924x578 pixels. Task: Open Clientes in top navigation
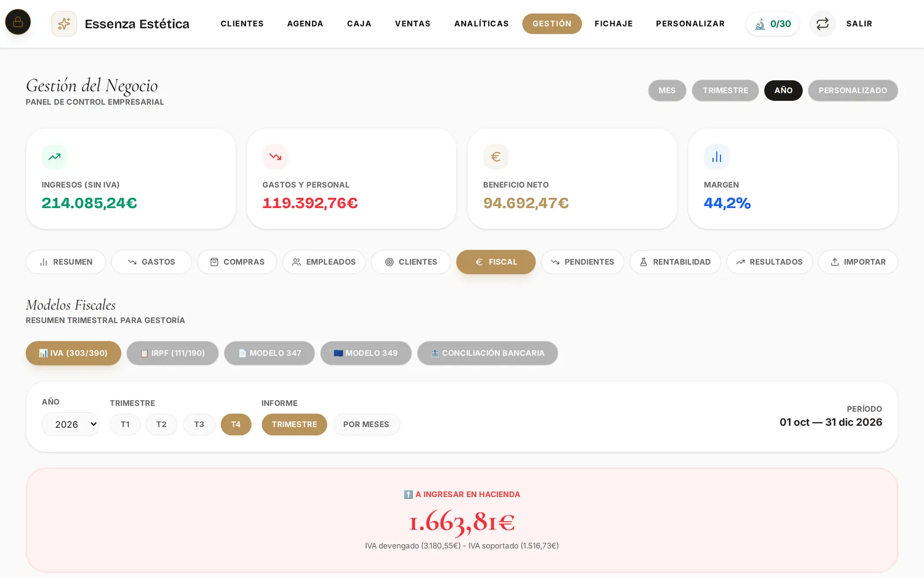242,24
